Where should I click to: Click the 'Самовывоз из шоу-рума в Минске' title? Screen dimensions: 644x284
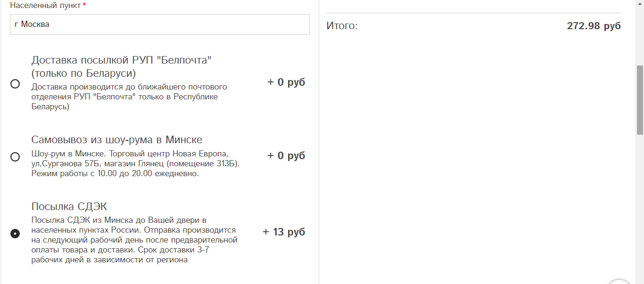(116, 140)
